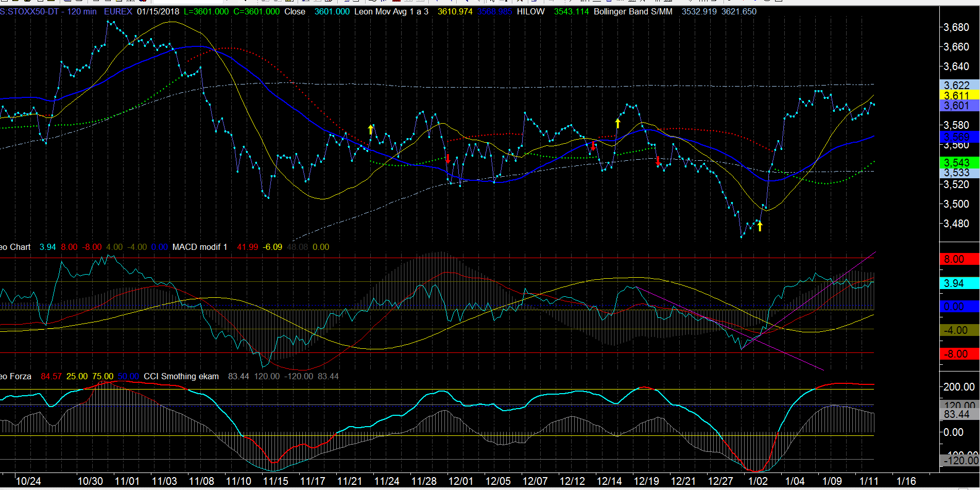Click the green 3,543 price tag
Image resolution: width=980 pixels, height=490 pixels.
[x=960, y=163]
